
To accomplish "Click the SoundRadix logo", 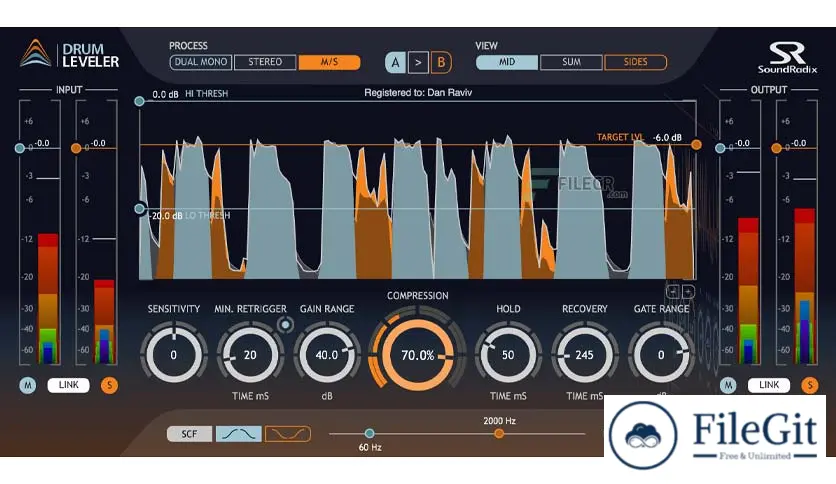I will pos(787,57).
